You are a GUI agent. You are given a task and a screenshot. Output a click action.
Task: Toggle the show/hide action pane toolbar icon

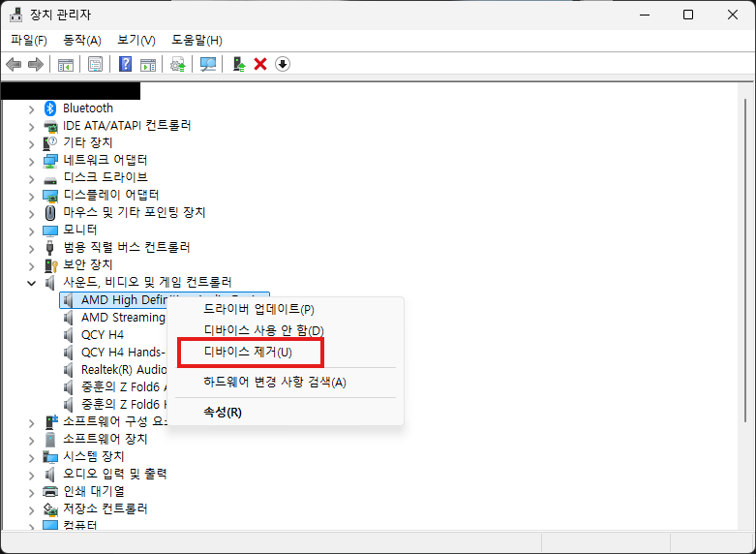pos(148,64)
